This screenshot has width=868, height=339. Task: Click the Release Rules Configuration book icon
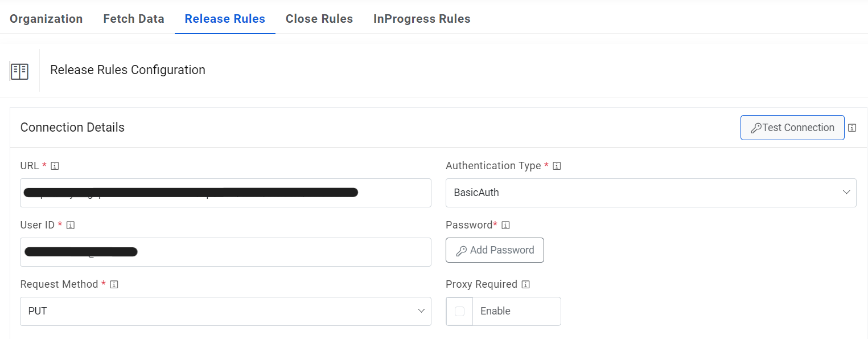[19, 71]
